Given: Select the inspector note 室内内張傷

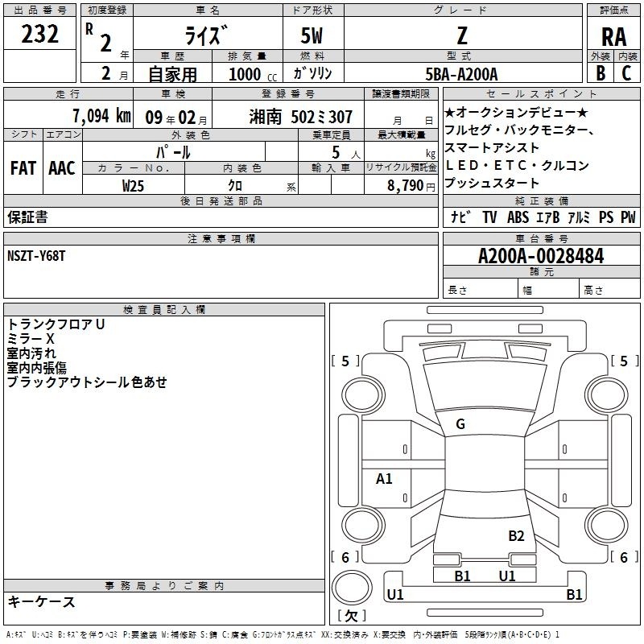Looking at the screenshot, I should [36, 368].
